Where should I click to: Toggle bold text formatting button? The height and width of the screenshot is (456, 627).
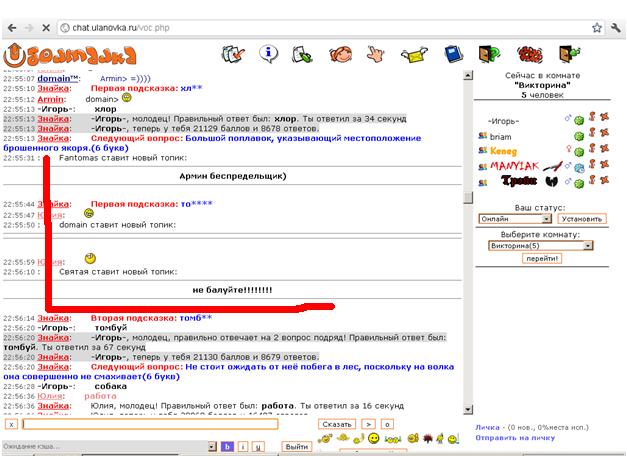click(227, 446)
